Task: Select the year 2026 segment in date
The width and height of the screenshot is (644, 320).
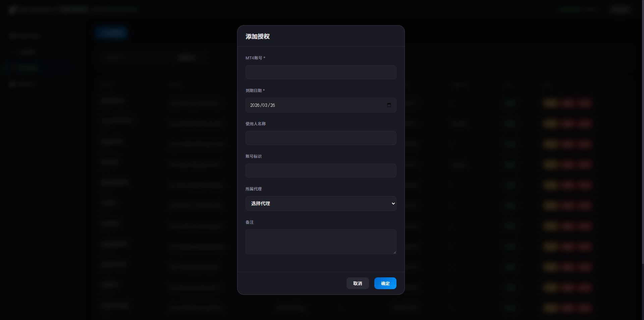Action: pos(255,105)
